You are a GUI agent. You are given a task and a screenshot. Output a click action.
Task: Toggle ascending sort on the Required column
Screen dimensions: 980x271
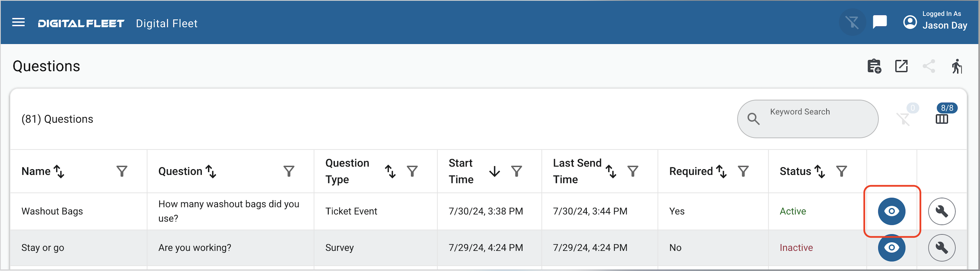(x=721, y=171)
